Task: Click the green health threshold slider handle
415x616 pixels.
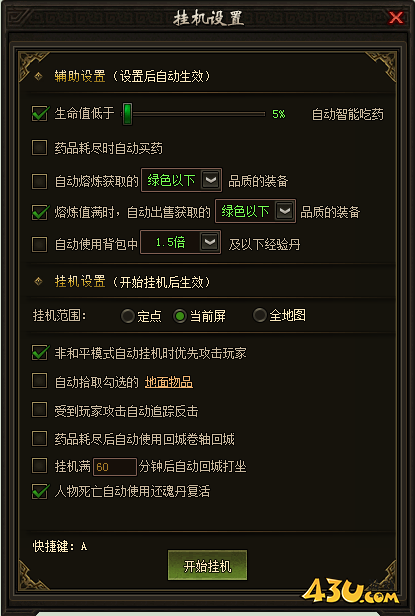Action: 127,114
